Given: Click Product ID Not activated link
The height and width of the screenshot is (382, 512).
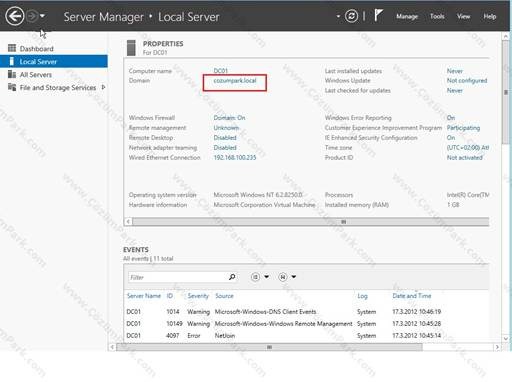Looking at the screenshot, I should (465, 158).
